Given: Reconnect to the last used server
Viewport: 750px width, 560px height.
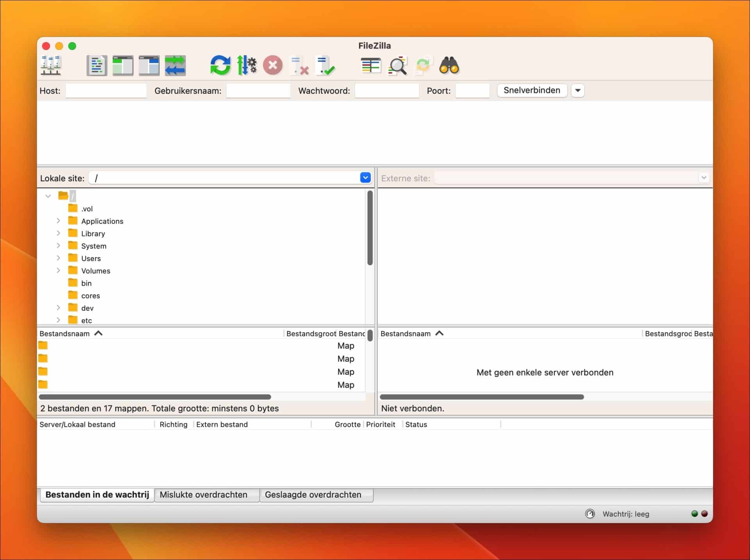Looking at the screenshot, I should point(326,65).
